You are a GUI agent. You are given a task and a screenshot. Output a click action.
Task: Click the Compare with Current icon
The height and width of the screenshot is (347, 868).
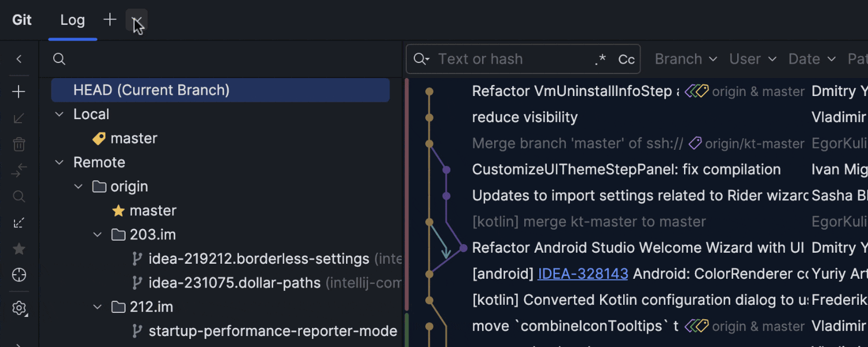(x=19, y=171)
